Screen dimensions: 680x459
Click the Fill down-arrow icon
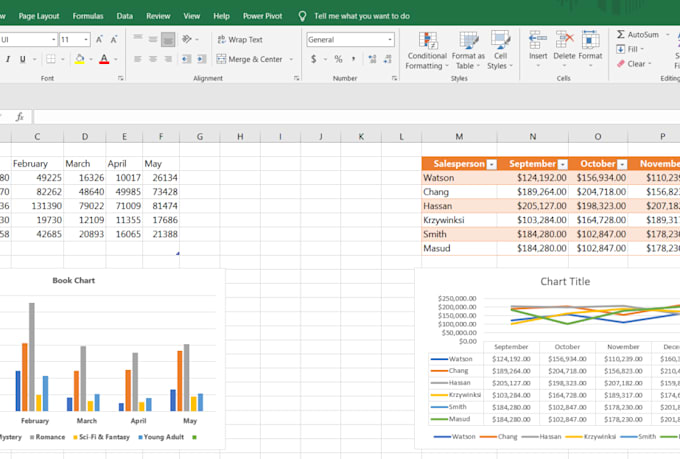click(621, 49)
